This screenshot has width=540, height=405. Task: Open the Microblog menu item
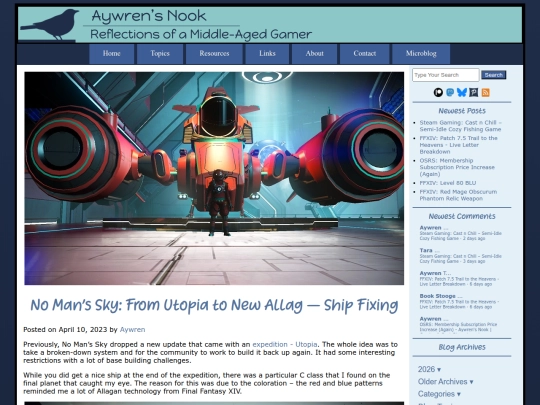(421, 54)
